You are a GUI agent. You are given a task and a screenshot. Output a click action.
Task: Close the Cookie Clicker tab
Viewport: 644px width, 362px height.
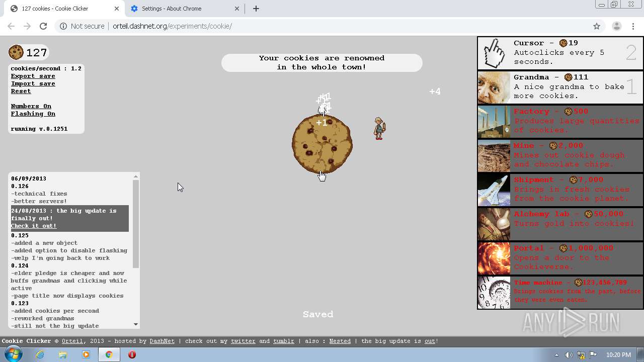pos(117,9)
